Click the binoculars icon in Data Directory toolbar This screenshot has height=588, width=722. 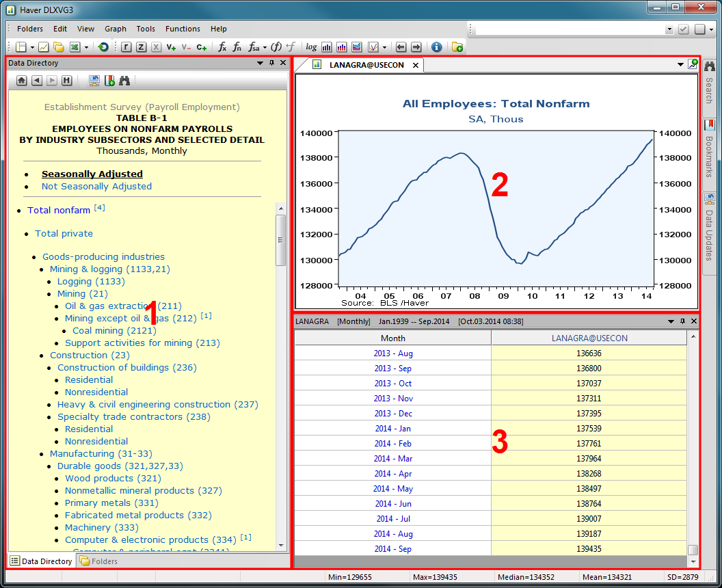point(124,81)
